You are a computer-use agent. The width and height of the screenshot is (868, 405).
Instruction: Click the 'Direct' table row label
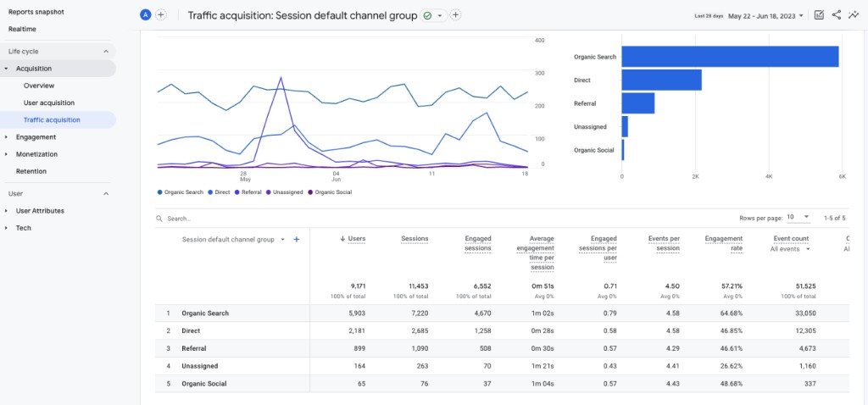pyautogui.click(x=191, y=330)
